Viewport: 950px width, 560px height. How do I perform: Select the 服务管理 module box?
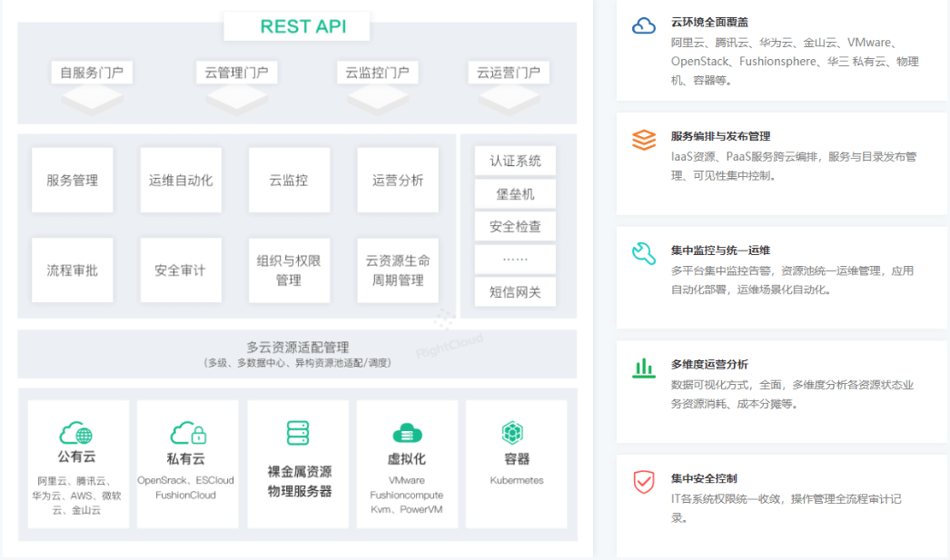(x=72, y=180)
